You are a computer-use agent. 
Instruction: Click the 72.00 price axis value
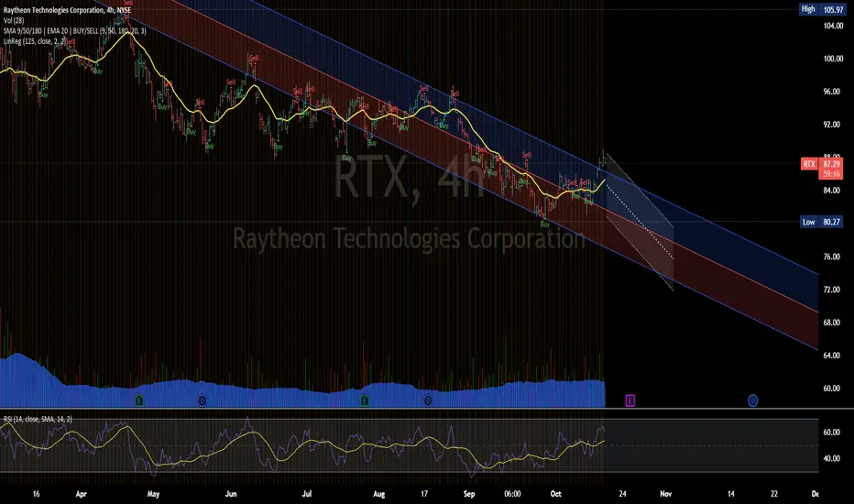pyautogui.click(x=832, y=290)
